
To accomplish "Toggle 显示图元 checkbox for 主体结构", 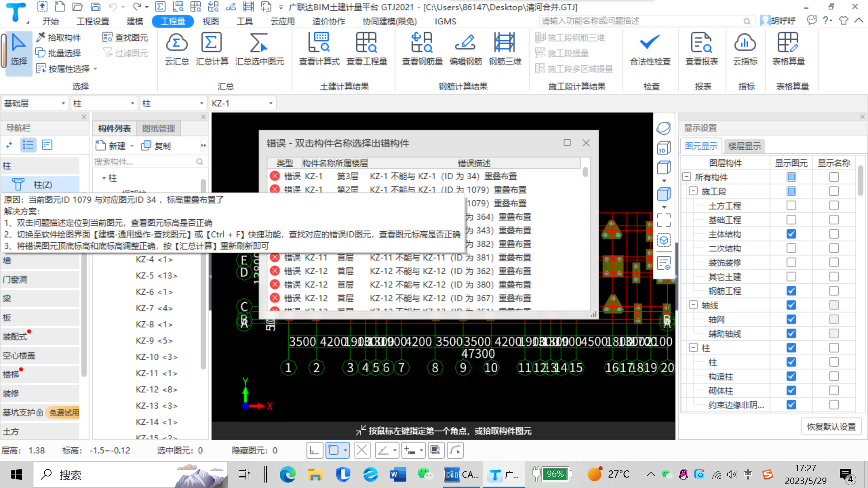I will [791, 234].
